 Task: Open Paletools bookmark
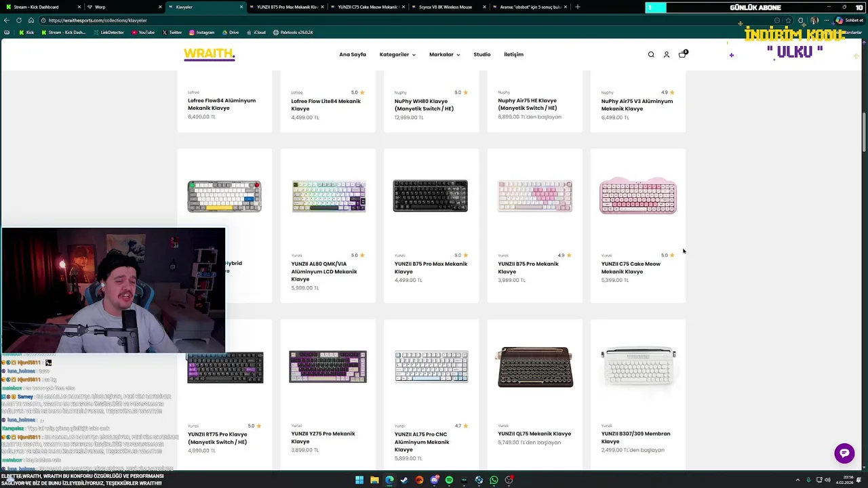[293, 33]
